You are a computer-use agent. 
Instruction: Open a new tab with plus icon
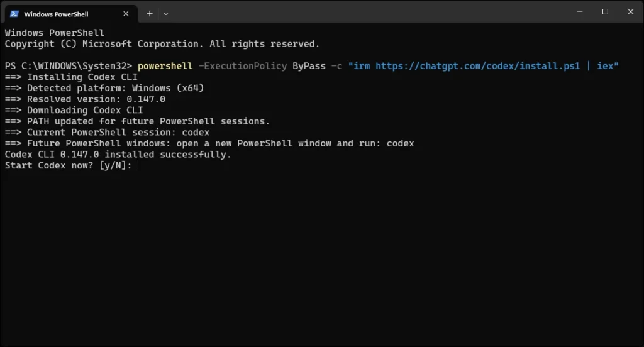tap(150, 14)
